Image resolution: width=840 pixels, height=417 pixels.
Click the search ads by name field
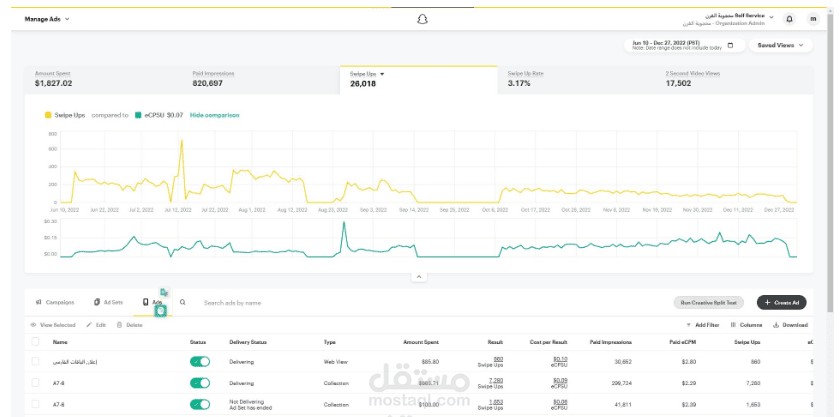tap(260, 302)
